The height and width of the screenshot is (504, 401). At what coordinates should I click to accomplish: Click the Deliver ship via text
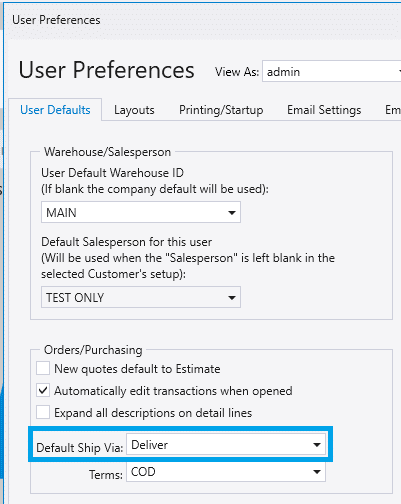click(149, 445)
